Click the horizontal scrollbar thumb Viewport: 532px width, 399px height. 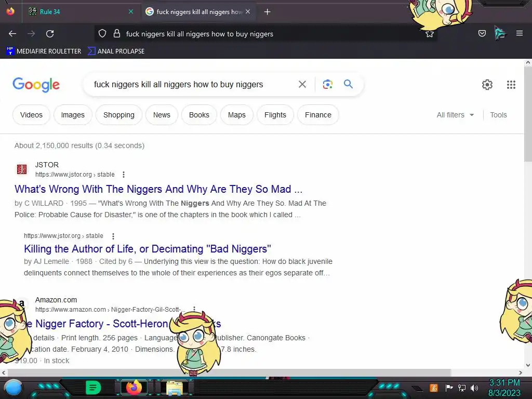point(229,373)
